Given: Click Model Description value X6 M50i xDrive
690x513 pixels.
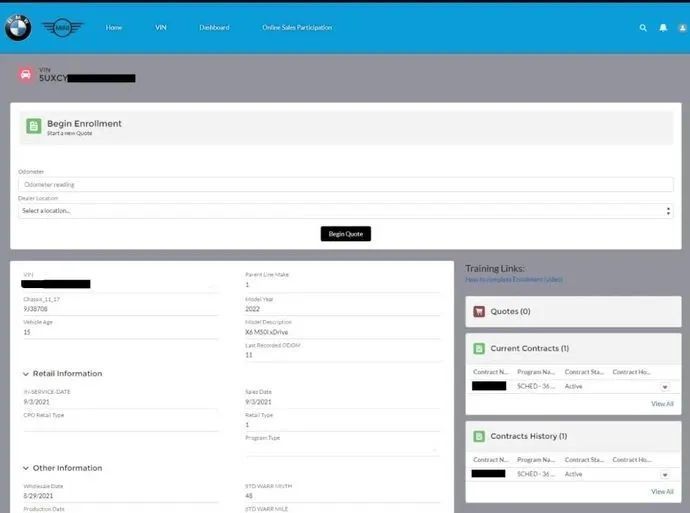Looking at the screenshot, I should 266,332.
